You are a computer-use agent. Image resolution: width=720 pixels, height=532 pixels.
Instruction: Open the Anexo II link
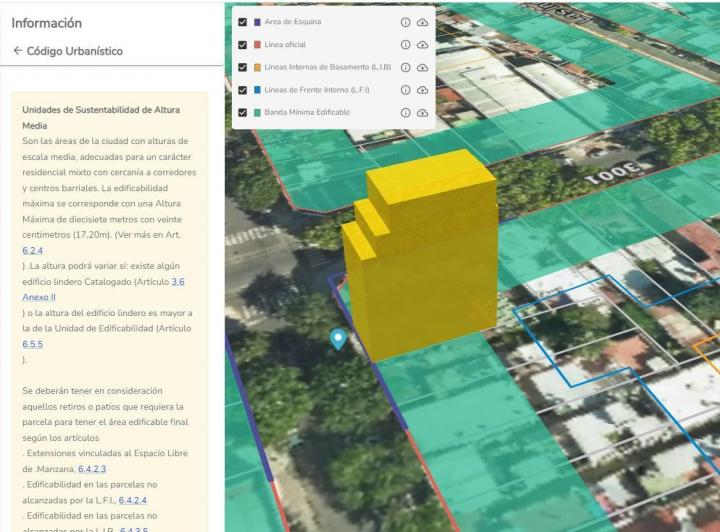pos(39,297)
